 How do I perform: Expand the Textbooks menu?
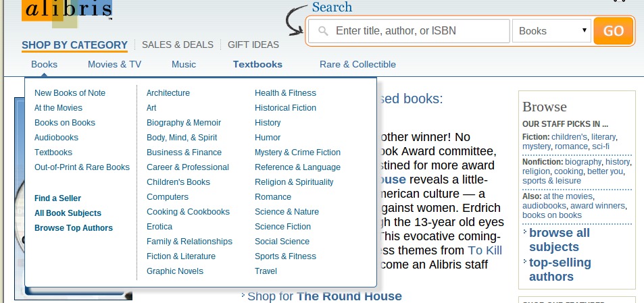[x=257, y=65]
